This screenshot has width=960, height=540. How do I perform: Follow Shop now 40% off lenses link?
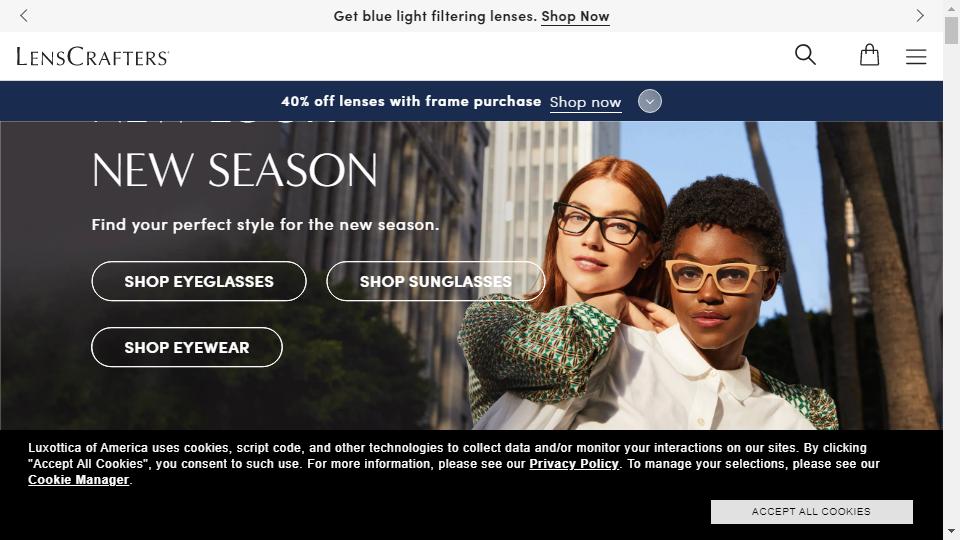click(x=585, y=102)
